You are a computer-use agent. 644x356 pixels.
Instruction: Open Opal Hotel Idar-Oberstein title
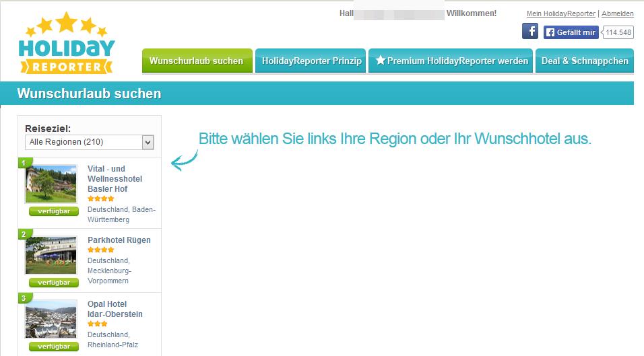pyautogui.click(x=115, y=310)
